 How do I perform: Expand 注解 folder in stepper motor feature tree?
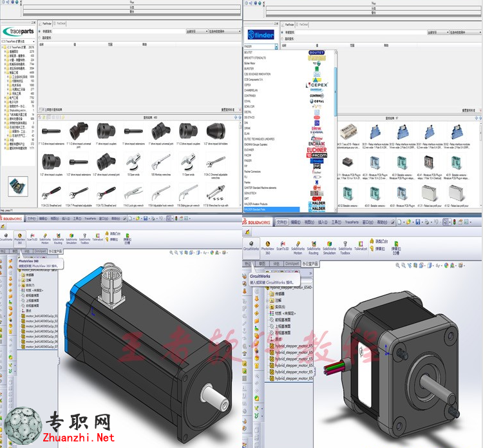point(267,300)
